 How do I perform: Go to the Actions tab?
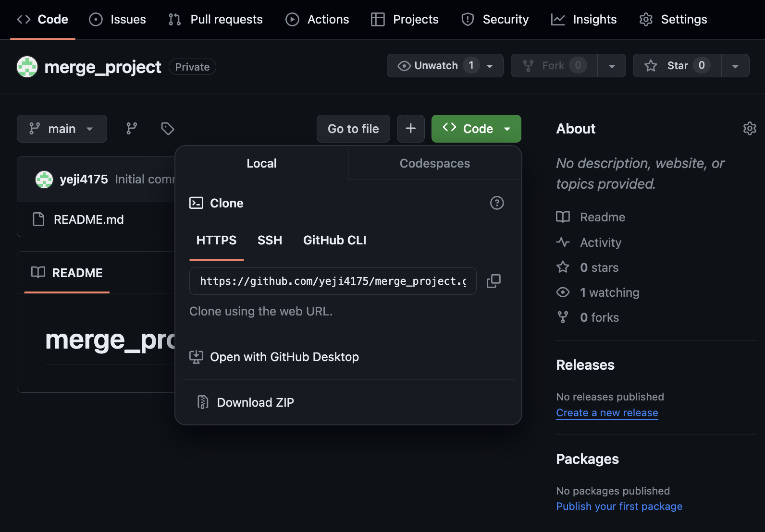317,19
